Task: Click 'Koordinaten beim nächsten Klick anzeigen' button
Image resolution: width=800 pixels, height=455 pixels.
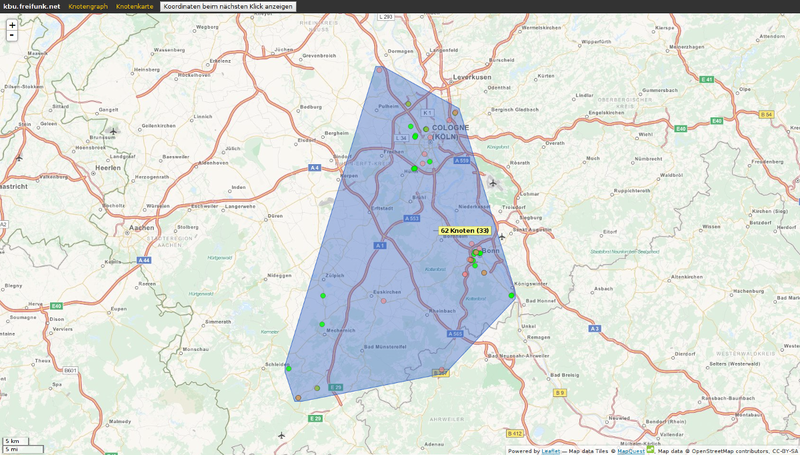Action: coord(228,6)
